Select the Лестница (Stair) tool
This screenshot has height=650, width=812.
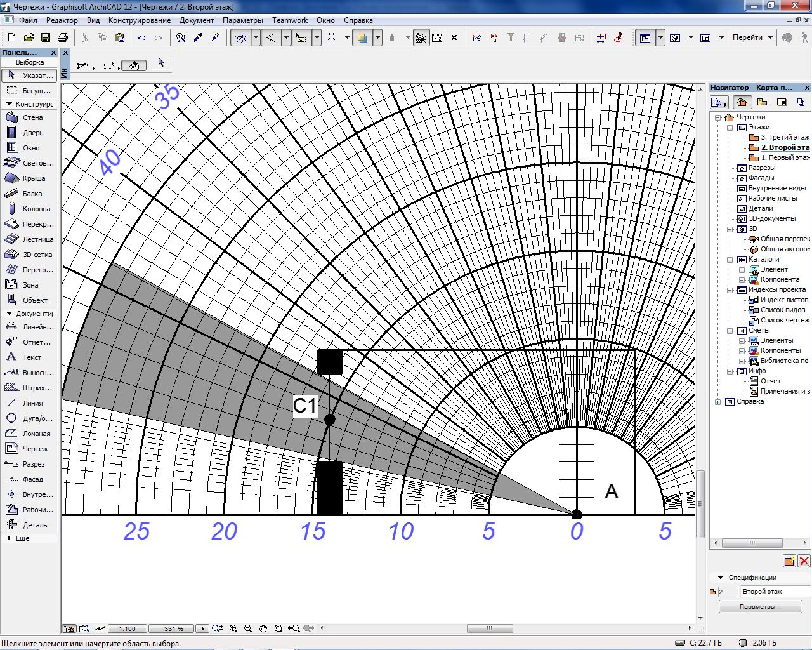tap(29, 239)
